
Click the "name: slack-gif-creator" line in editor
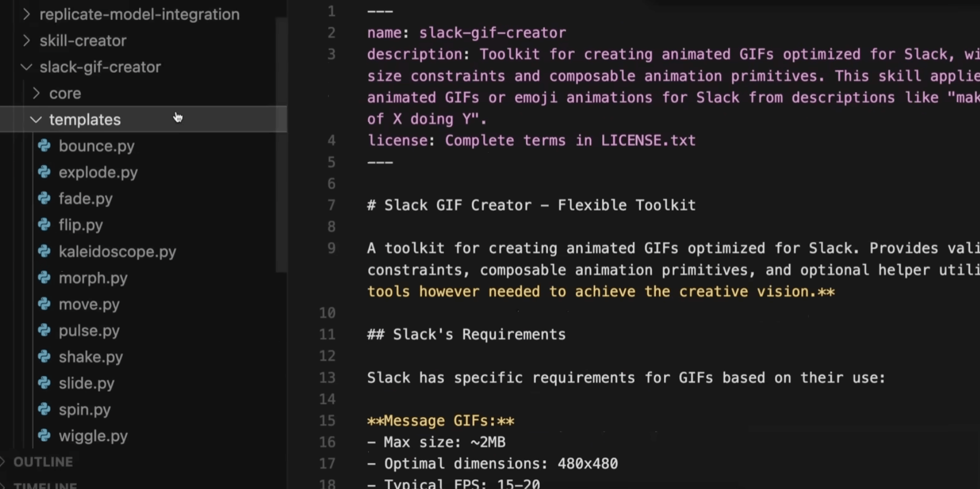pos(466,33)
